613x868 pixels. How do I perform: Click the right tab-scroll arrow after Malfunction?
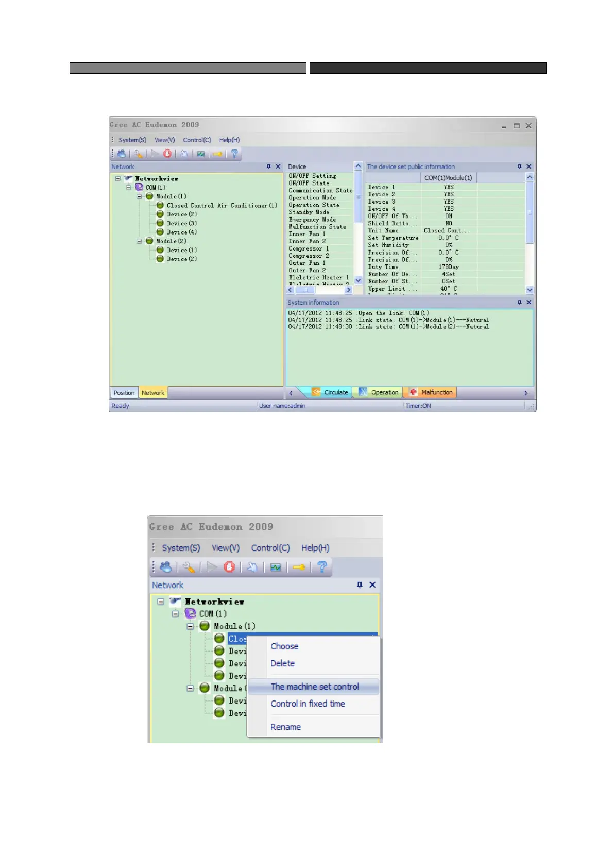tap(526, 393)
